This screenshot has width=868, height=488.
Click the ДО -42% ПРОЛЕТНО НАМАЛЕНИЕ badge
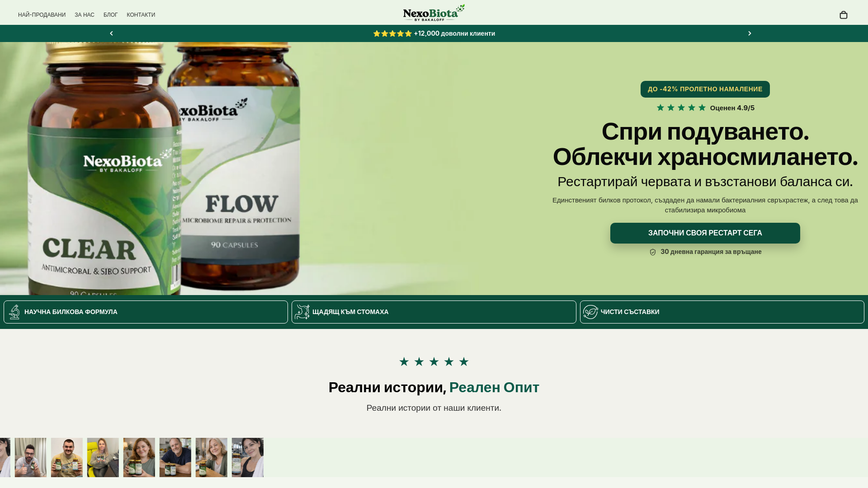[x=705, y=89]
